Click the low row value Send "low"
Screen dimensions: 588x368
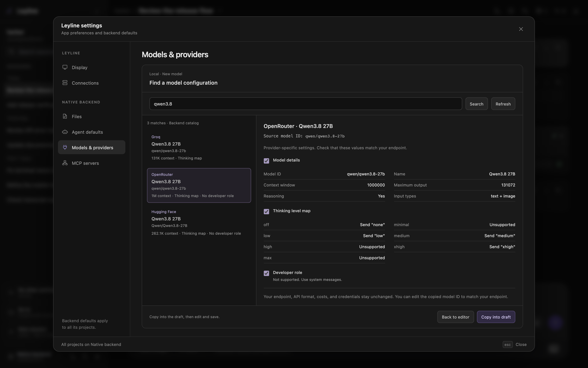click(x=374, y=236)
